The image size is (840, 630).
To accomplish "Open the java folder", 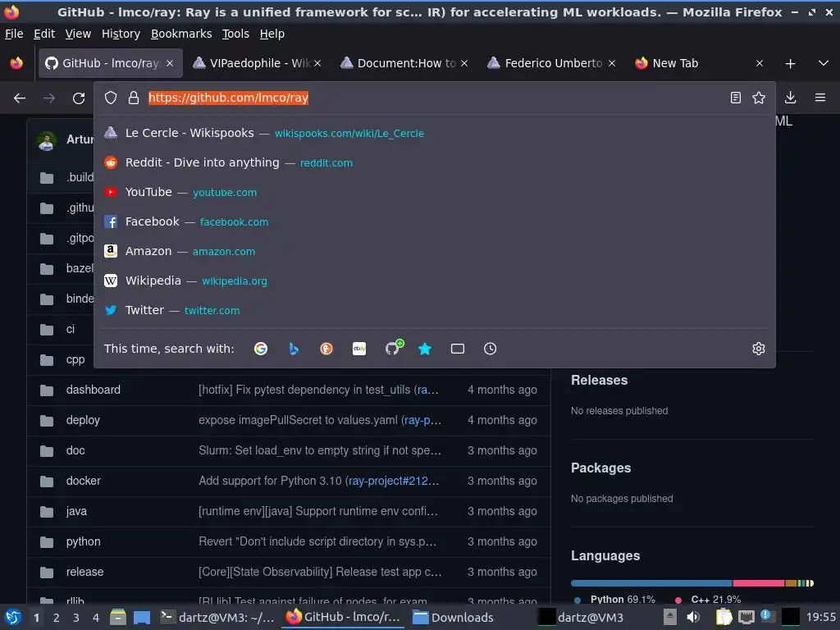I will [76, 511].
